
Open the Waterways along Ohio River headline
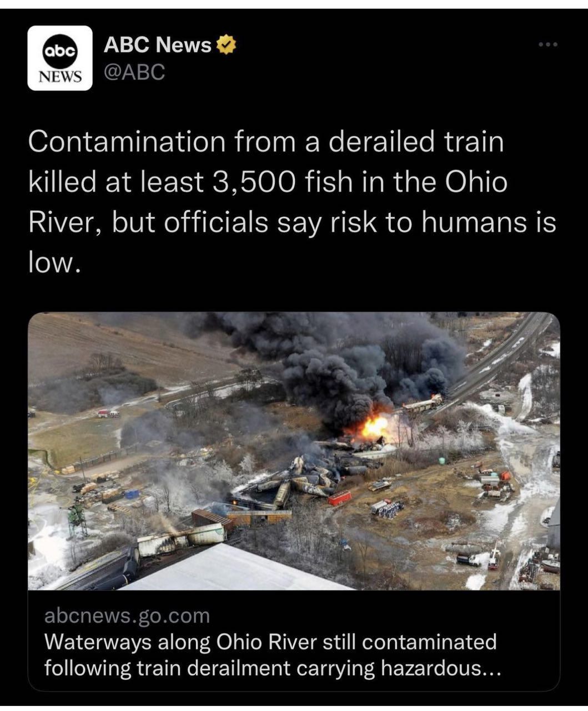point(270,654)
